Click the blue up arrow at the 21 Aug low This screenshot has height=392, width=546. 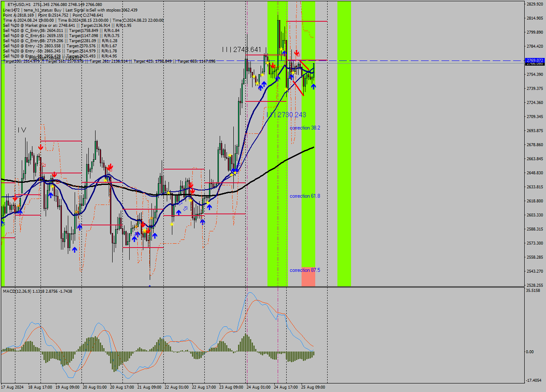point(155,236)
